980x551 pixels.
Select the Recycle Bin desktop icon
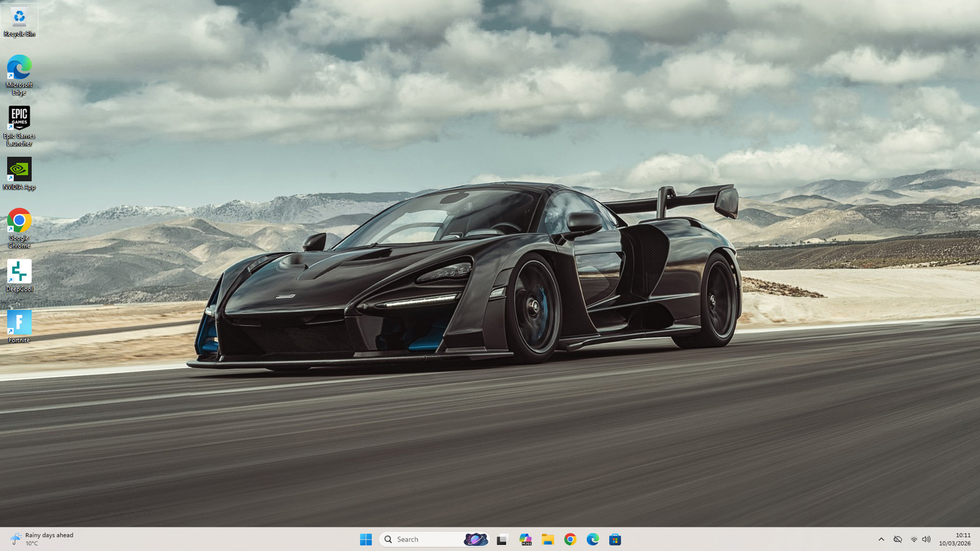tap(19, 20)
